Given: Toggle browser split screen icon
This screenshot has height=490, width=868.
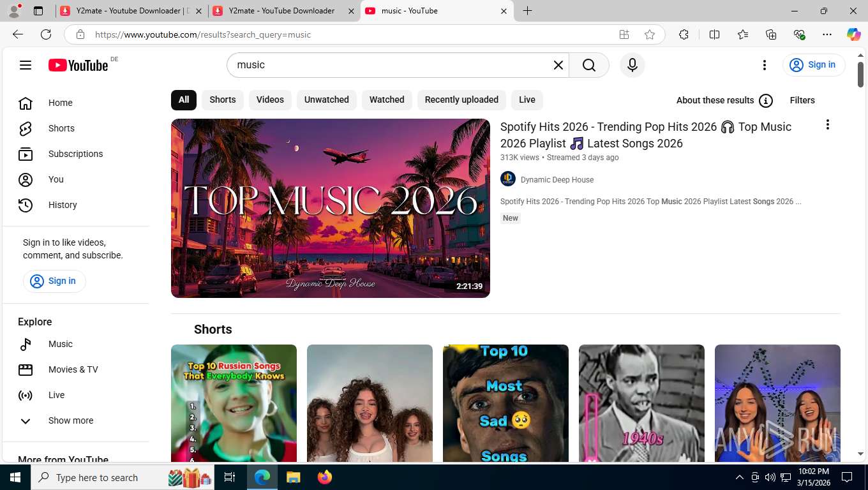Looking at the screenshot, I should 715,34.
